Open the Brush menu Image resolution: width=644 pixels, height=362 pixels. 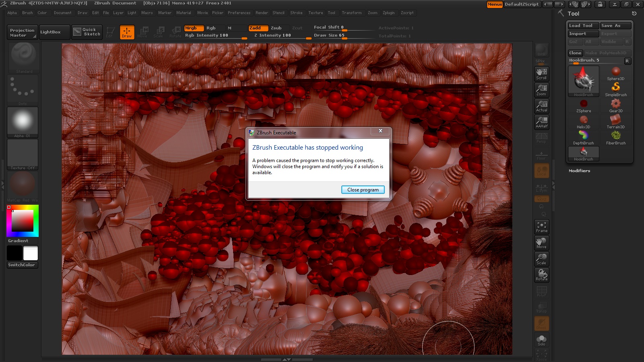[27, 13]
